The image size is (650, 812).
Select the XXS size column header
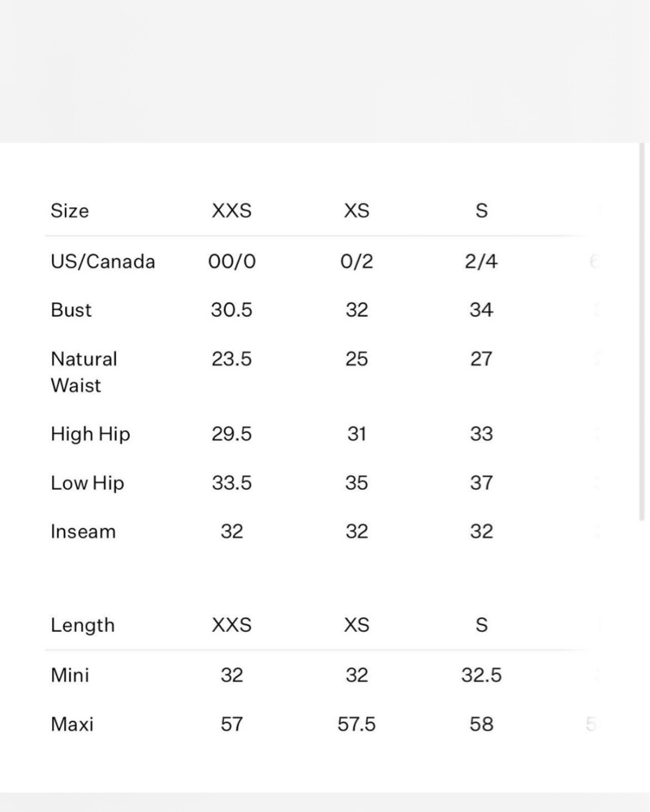pyautogui.click(x=231, y=211)
